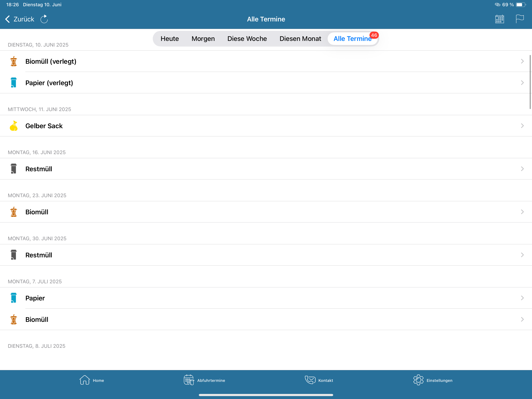Expand 30. Juni Restmüll chevron
Viewport: 532px width, 399px height.
tap(522, 255)
